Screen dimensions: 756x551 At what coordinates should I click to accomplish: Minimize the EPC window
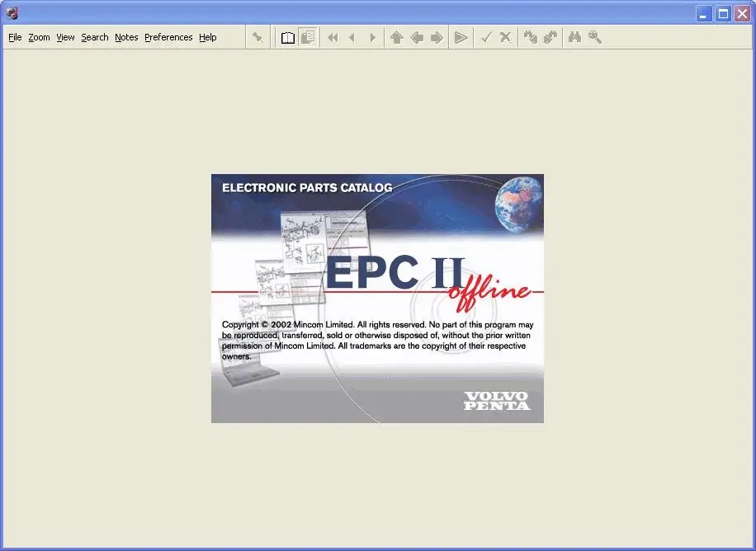(704, 13)
